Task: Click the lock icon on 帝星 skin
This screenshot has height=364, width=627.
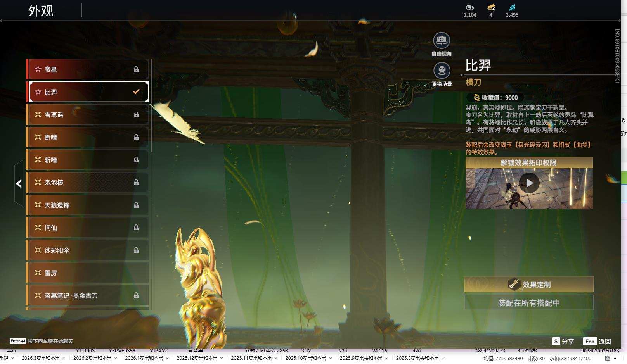Action: click(x=136, y=69)
